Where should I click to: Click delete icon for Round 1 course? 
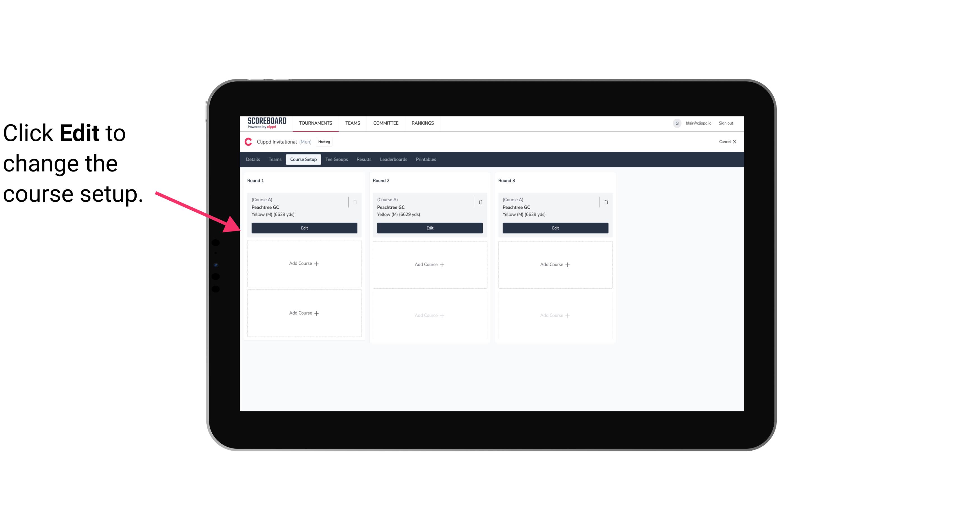coord(355,202)
